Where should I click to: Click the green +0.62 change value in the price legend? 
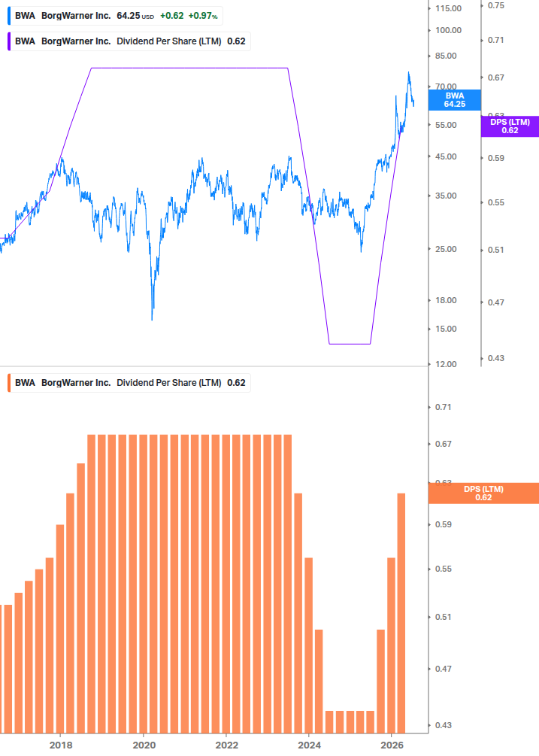click(172, 16)
